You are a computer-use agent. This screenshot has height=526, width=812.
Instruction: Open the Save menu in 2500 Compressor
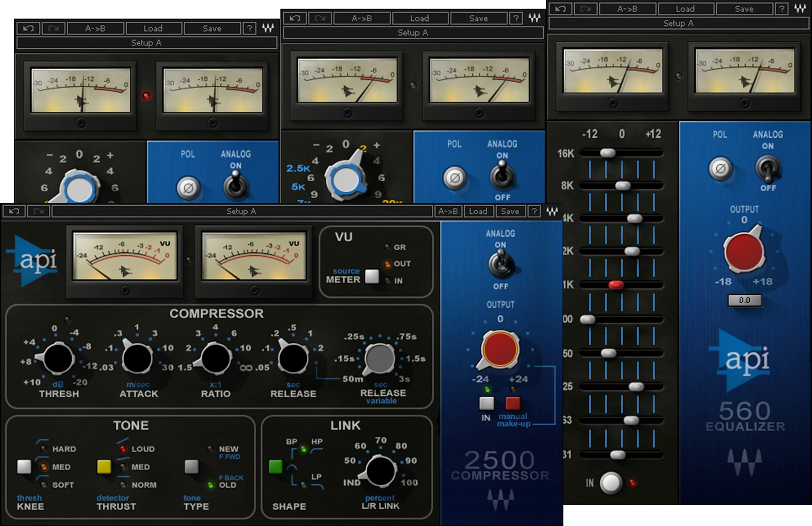point(510,211)
